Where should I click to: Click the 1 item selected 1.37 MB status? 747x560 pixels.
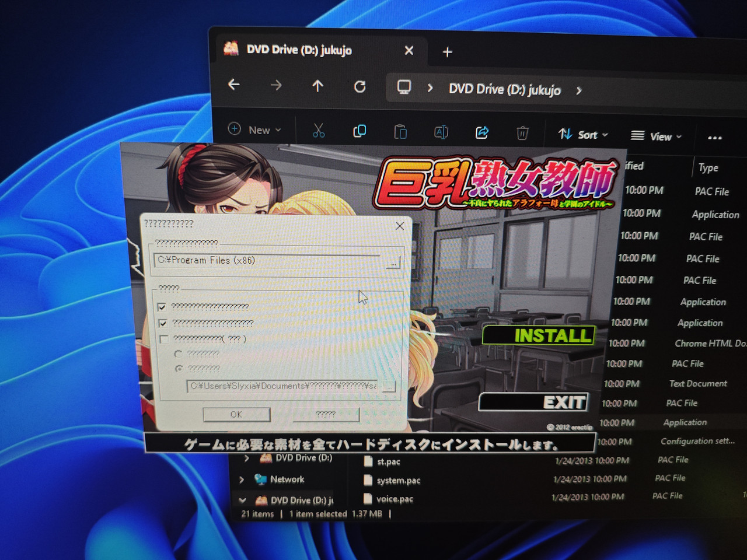pos(336,514)
